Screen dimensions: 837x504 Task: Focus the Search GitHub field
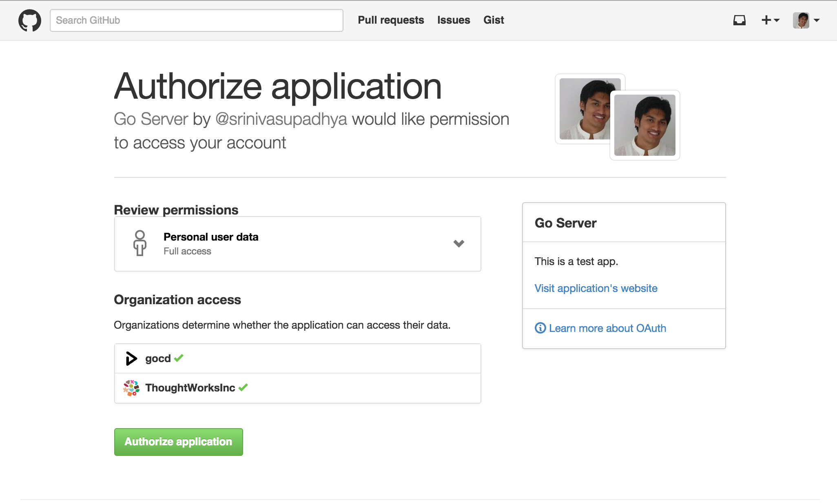196,20
